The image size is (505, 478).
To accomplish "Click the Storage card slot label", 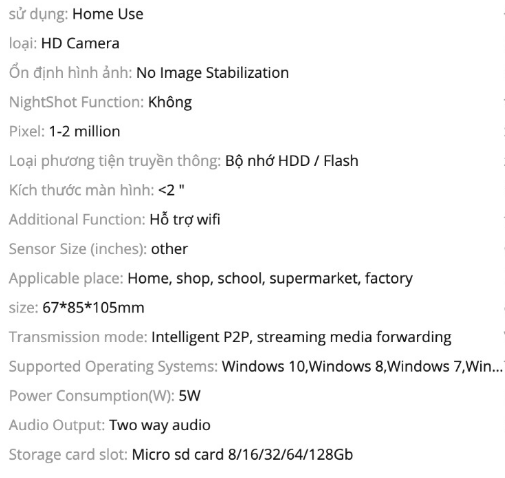I will [68, 455].
